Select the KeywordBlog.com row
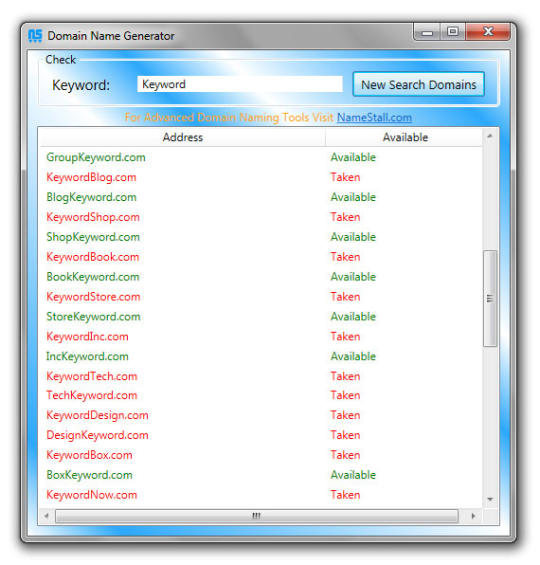The width and height of the screenshot is (540, 565). click(261, 177)
